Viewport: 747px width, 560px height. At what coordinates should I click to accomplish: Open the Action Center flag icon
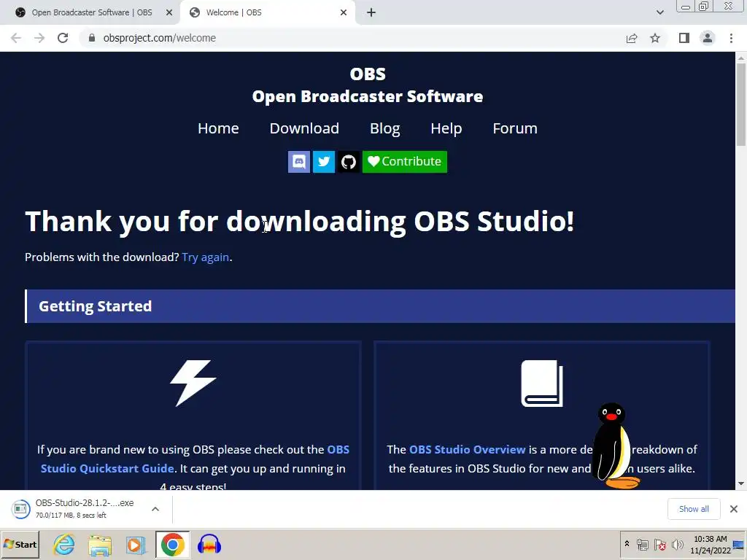(659, 545)
